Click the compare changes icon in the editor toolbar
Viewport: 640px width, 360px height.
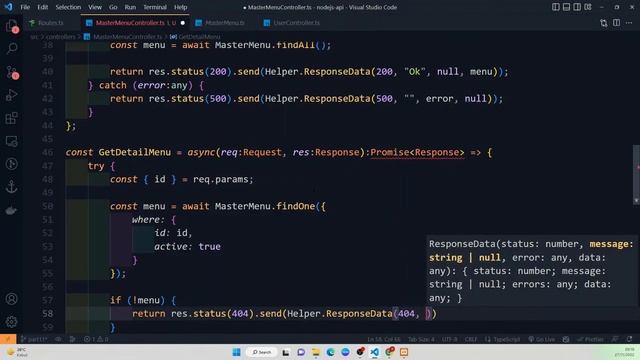tap(604, 23)
